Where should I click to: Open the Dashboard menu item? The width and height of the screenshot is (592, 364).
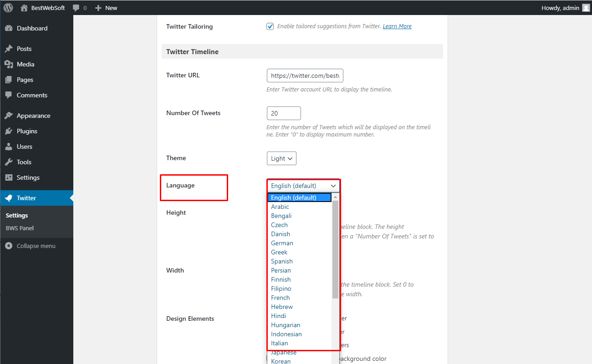click(36, 28)
